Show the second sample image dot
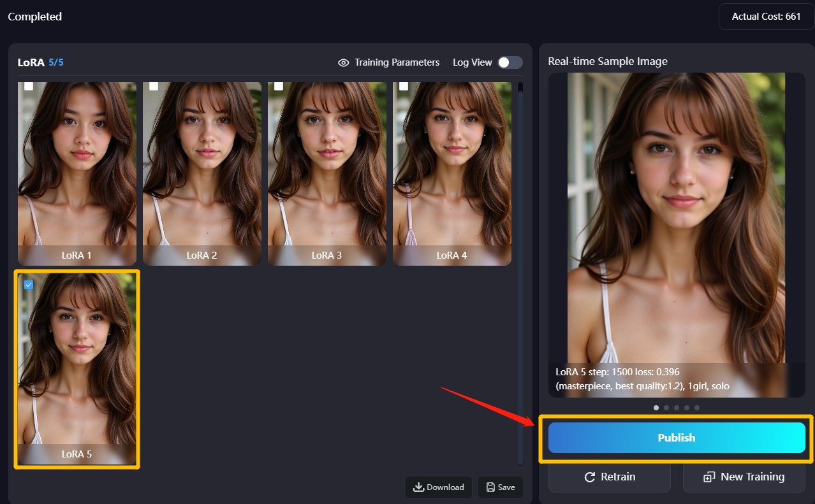 666,408
